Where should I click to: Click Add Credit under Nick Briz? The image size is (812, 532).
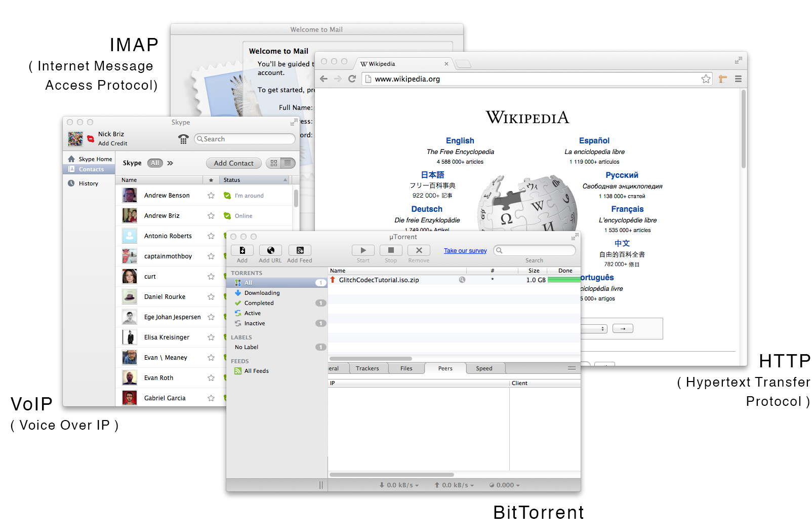pyautogui.click(x=112, y=143)
